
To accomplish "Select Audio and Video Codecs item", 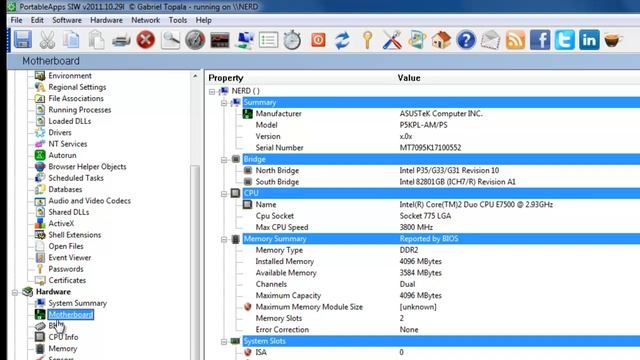I will click(89, 201).
